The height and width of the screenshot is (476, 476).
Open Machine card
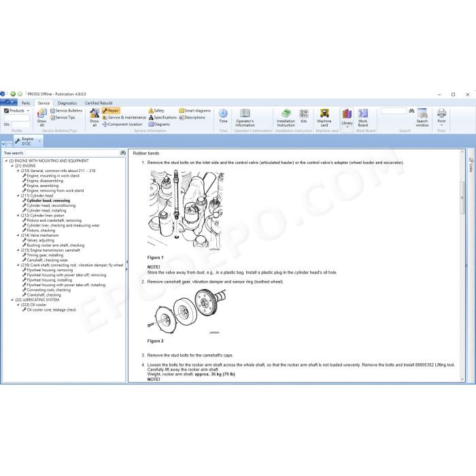[324, 118]
